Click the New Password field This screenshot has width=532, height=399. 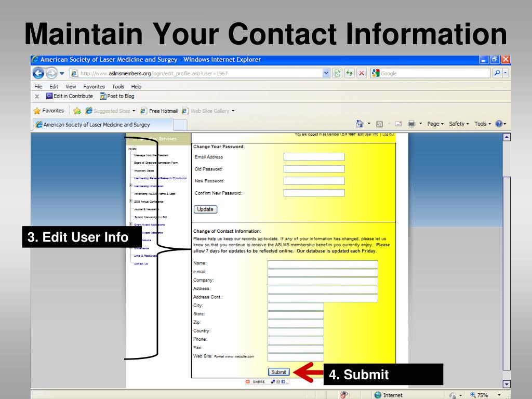click(314, 181)
